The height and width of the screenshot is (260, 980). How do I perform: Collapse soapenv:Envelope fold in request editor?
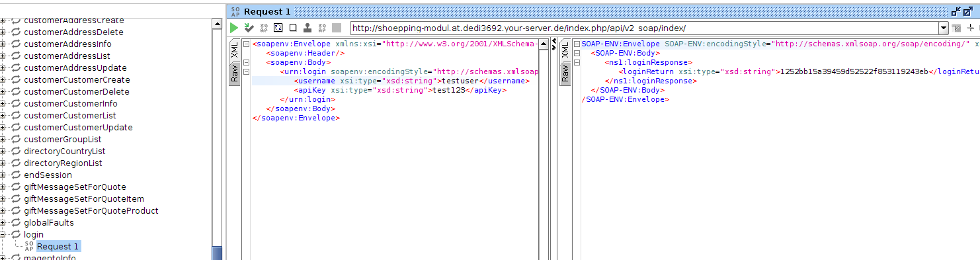tap(246, 44)
